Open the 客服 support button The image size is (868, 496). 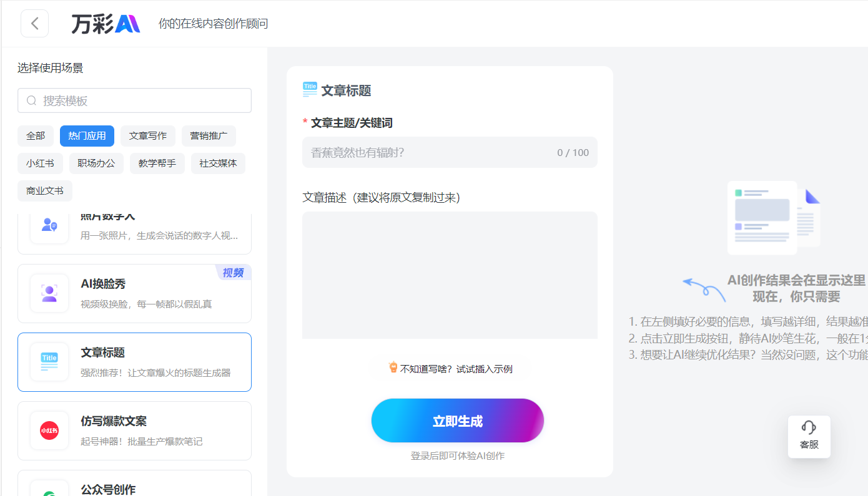(809, 437)
